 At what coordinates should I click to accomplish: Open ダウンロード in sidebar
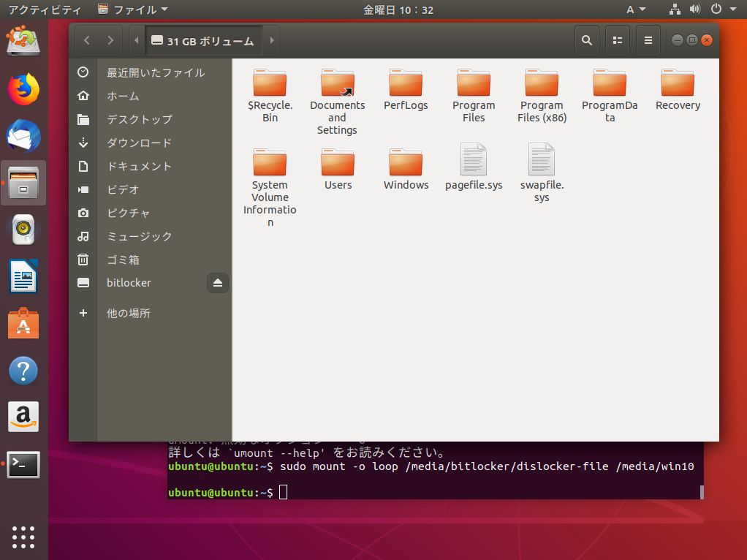(150, 143)
